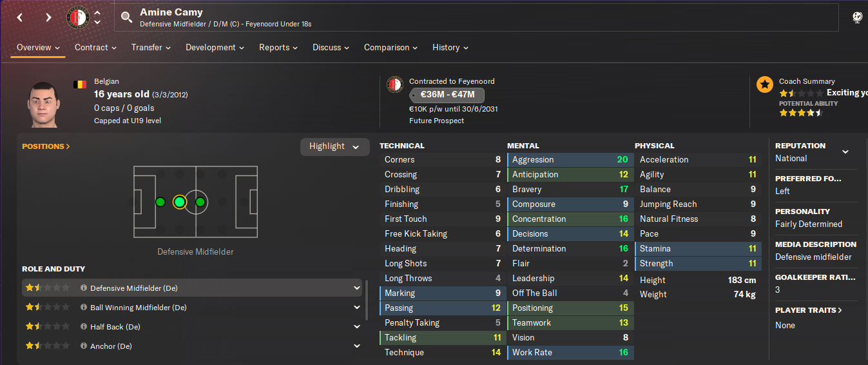The height and width of the screenshot is (365, 868).
Task: Click the Coach Summary star icon
Action: [764, 84]
